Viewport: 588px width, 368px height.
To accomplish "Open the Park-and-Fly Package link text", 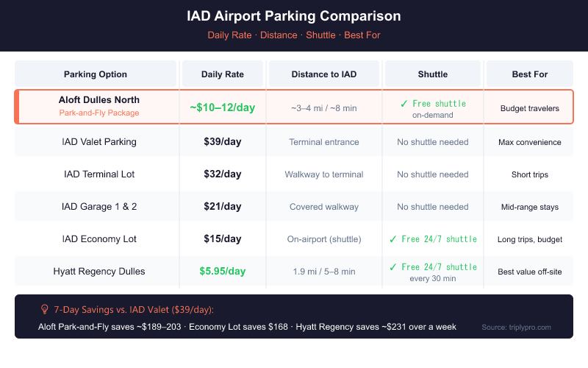I will pos(99,113).
